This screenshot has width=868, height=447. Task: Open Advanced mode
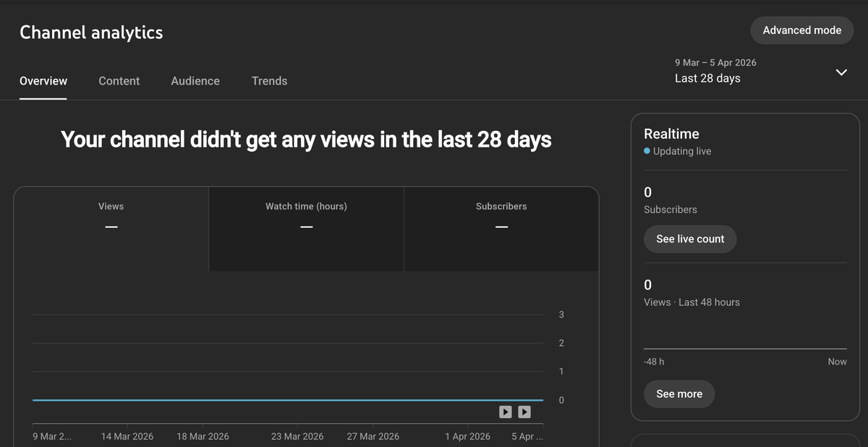802,30
